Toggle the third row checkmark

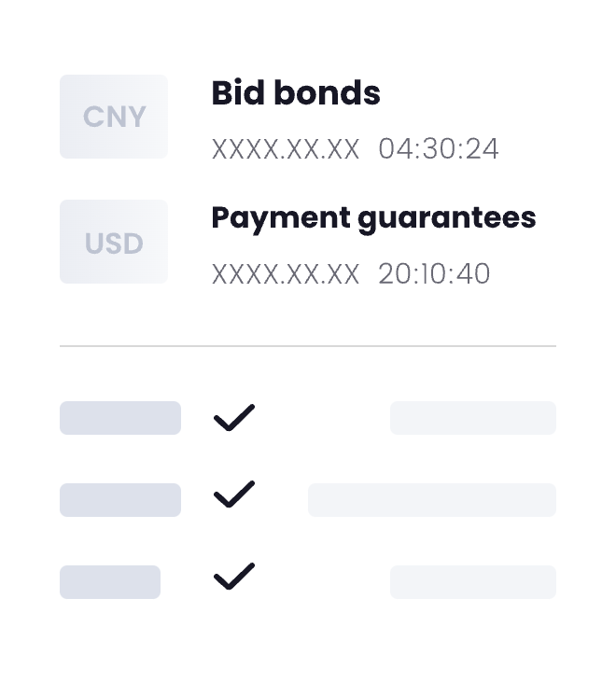pos(234,577)
